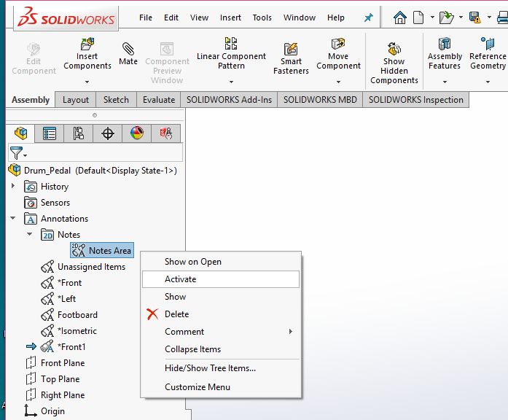Select the *Front annotation view
Screen dimensions: 508x420
[61, 283]
